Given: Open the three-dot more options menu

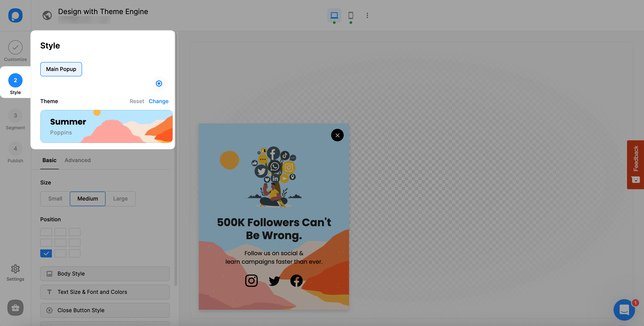Looking at the screenshot, I should [x=367, y=15].
